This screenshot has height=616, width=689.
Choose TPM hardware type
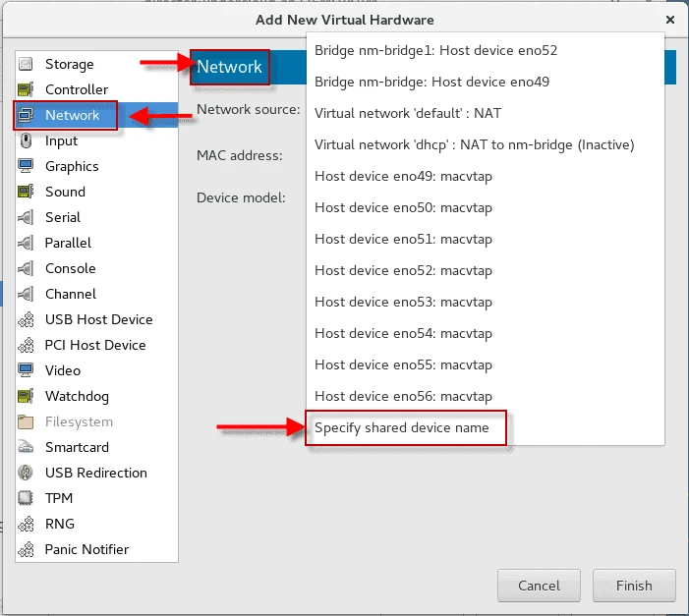point(96,498)
